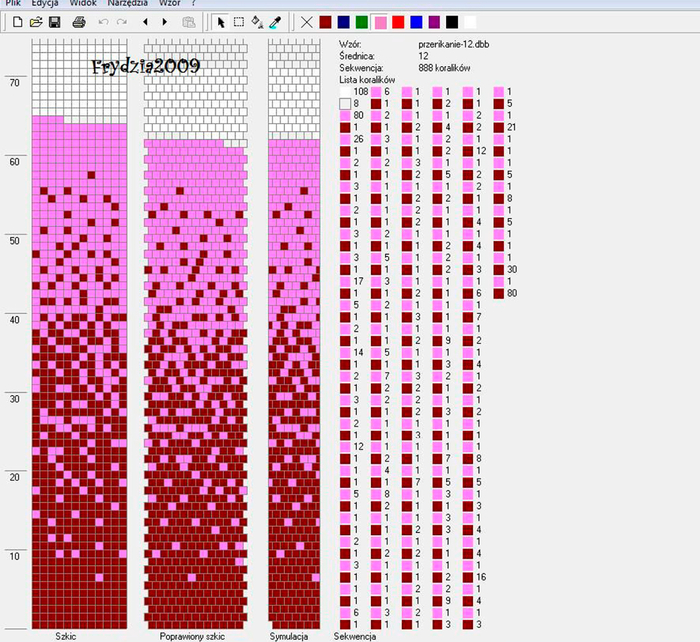This screenshot has width=700, height=642.
Task: Click the Średnica: label
Action: [x=357, y=56]
